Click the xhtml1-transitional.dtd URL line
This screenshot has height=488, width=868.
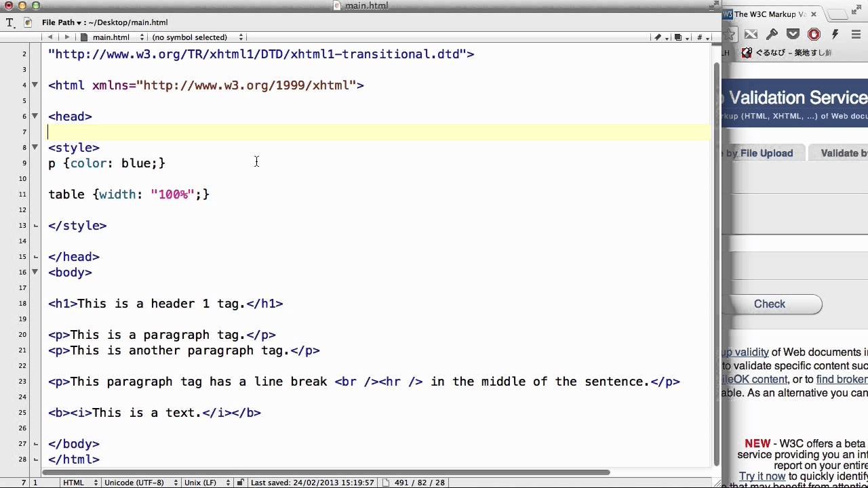coord(261,54)
